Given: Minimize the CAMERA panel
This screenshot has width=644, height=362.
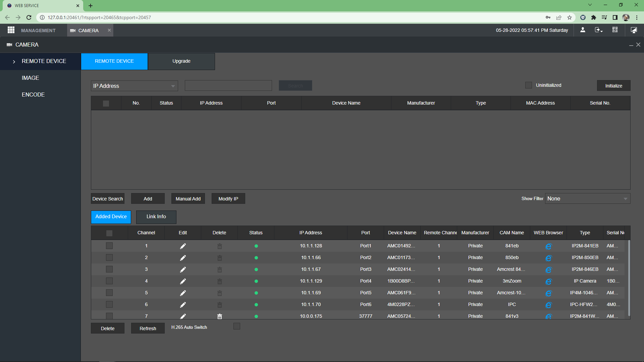Looking at the screenshot, I should tap(631, 45).
